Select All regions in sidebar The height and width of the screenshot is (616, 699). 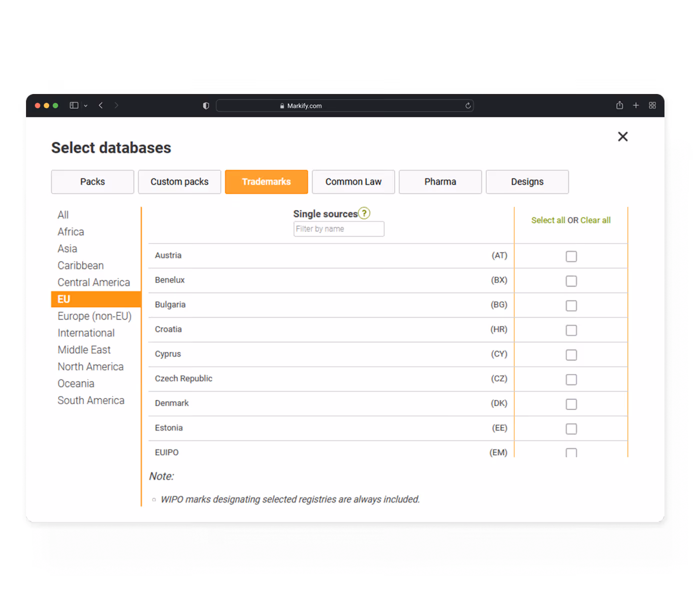pyautogui.click(x=63, y=215)
